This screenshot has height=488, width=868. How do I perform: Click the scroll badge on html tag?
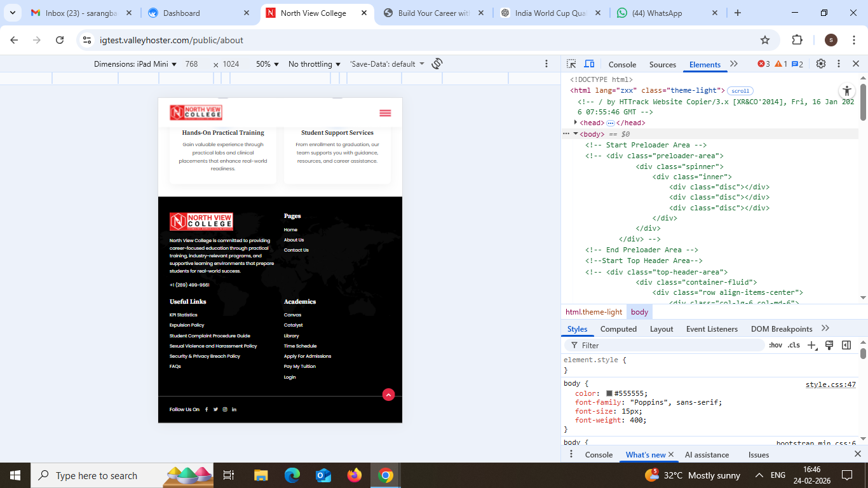pos(740,91)
